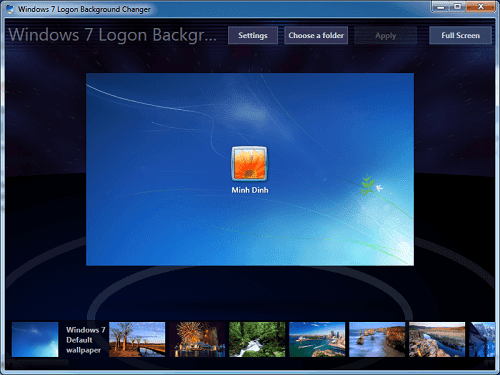The width and height of the screenshot is (500, 375).
Task: Click the large logon screen preview image
Action: [x=250, y=169]
